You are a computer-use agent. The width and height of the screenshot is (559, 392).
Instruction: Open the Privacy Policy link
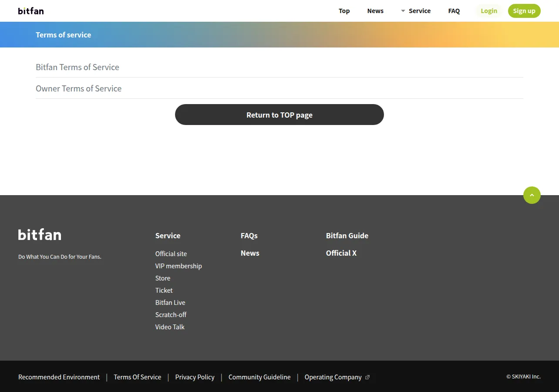click(x=195, y=377)
